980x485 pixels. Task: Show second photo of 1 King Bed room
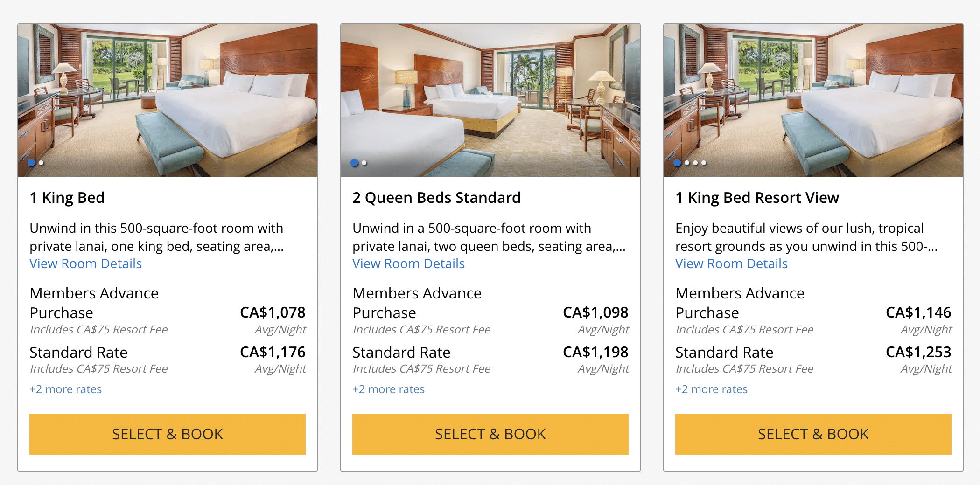pos(42,163)
